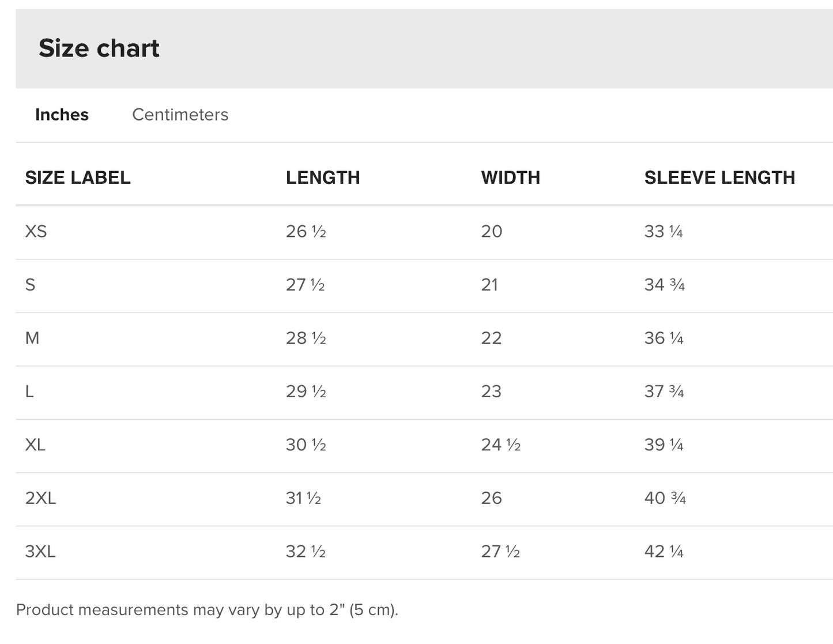Select the M size row label
This screenshot has height=644, width=833.
(x=32, y=338)
